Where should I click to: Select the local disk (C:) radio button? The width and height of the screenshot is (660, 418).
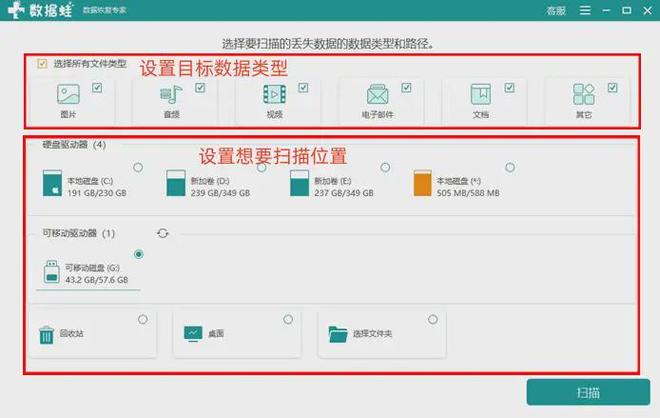click(138, 168)
